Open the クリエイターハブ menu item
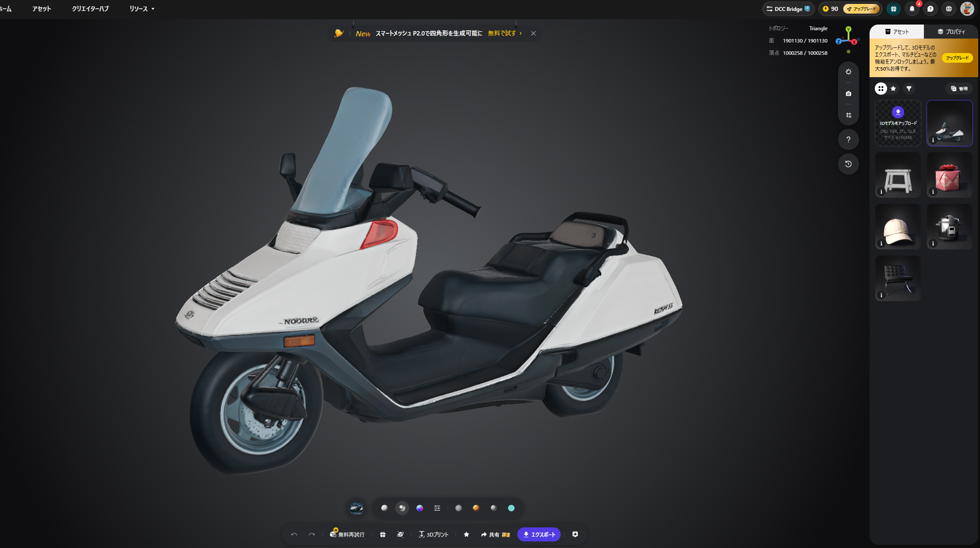 [x=90, y=9]
